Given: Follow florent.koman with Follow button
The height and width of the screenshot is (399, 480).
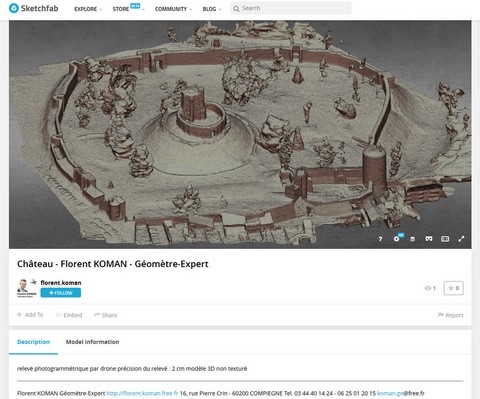Looking at the screenshot, I should coord(61,293).
